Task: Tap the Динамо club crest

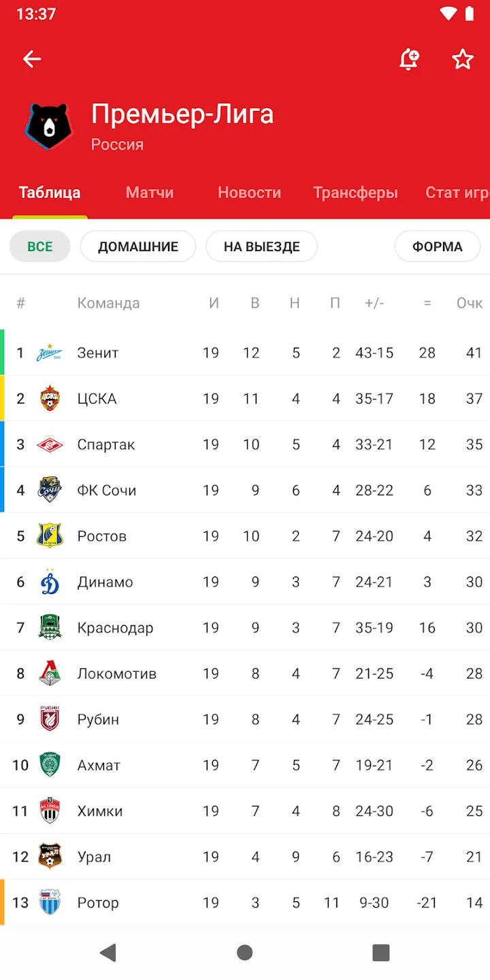Action: point(49,582)
